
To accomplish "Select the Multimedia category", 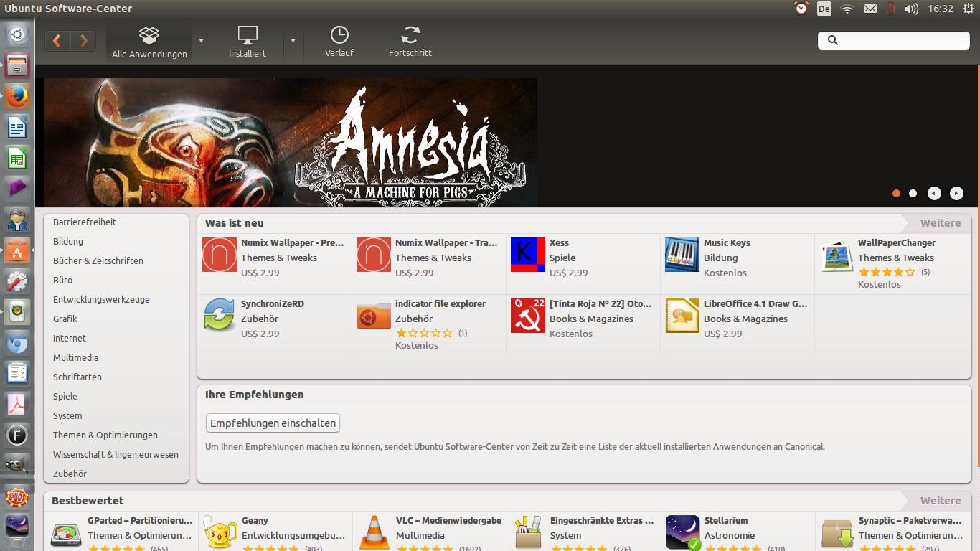I will 76,357.
